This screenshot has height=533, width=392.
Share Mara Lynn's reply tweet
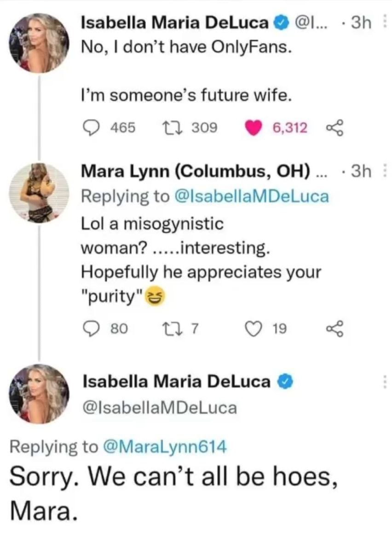coord(332,328)
